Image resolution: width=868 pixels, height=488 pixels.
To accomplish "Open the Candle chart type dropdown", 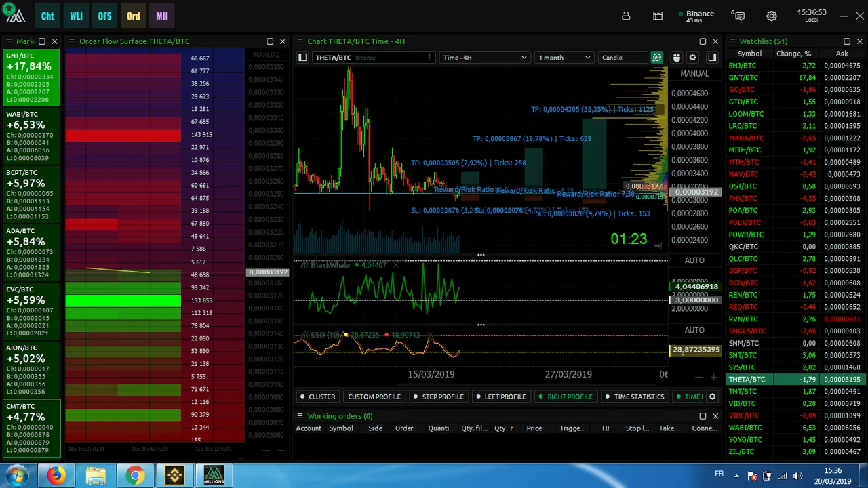I will point(623,58).
